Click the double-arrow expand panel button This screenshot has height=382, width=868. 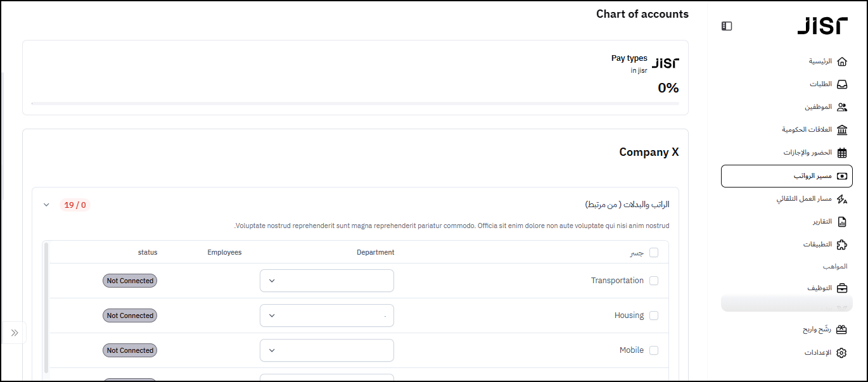coord(15,333)
